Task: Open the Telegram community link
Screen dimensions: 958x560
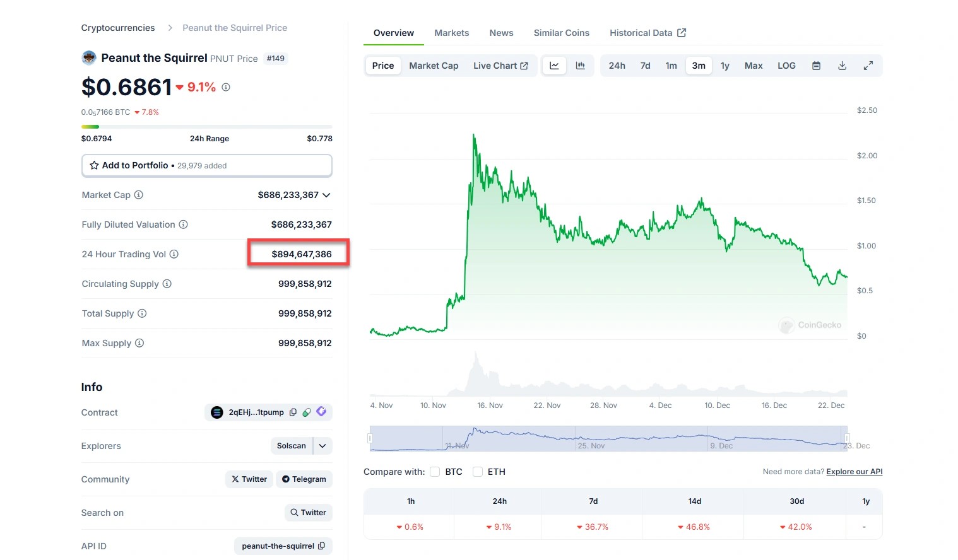Action: (x=304, y=479)
